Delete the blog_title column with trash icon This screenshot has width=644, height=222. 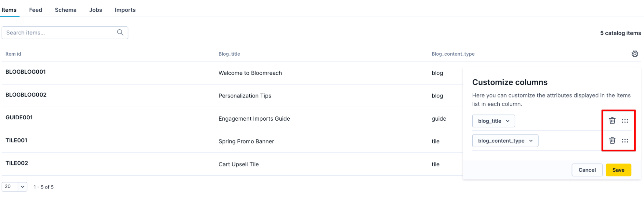coord(611,121)
